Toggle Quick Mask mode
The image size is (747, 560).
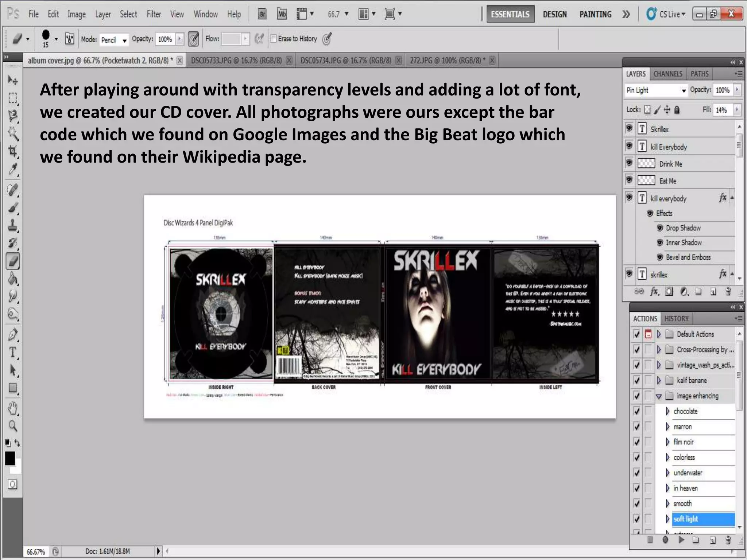pos(12,485)
